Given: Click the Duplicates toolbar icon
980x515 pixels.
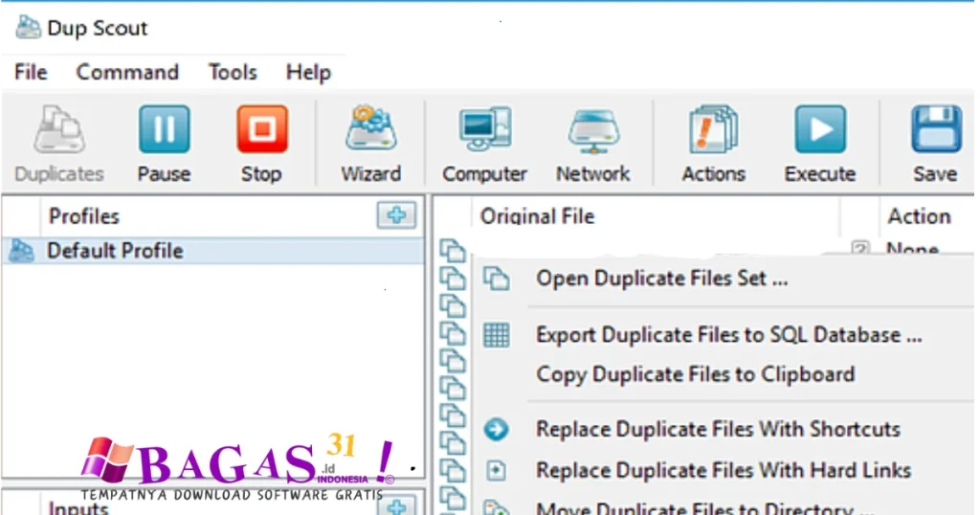Looking at the screenshot, I should [59, 129].
